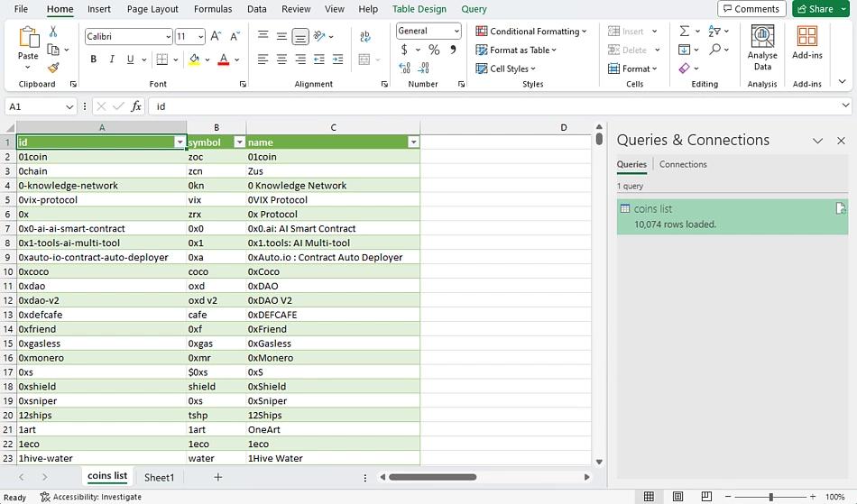
Task: Toggle Bold formatting
Action: click(x=94, y=59)
